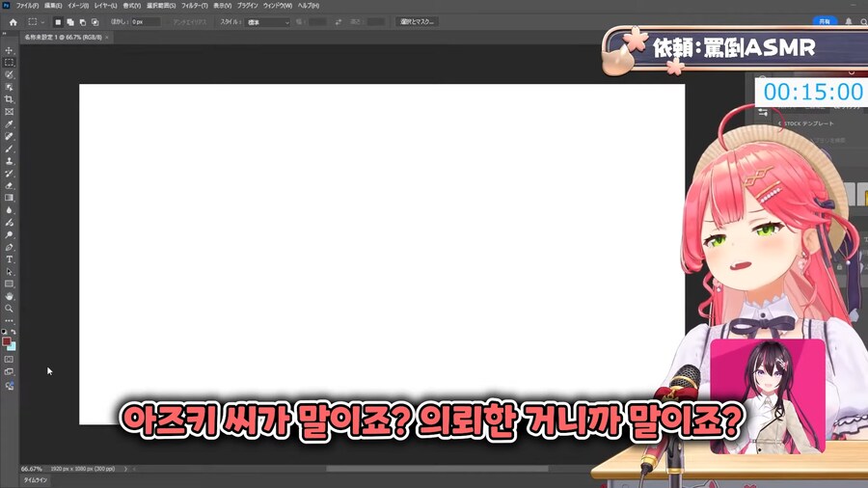Image resolution: width=868 pixels, height=488 pixels.
Task: Select the Move tool
Action: point(9,50)
